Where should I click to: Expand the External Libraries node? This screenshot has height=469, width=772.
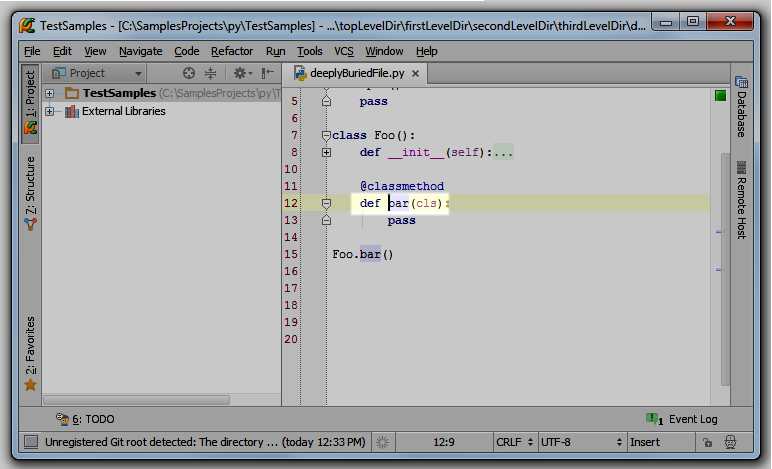pos(49,111)
